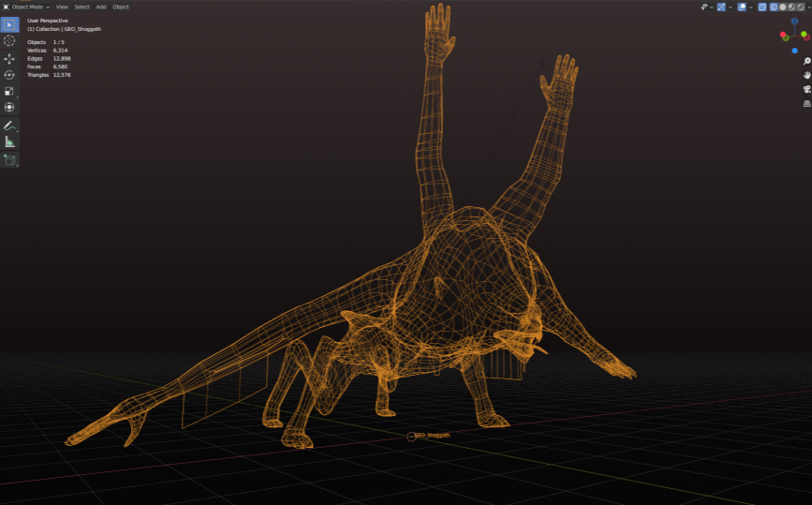
Task: Click the red X axis on gizmo
Action: [x=806, y=37]
